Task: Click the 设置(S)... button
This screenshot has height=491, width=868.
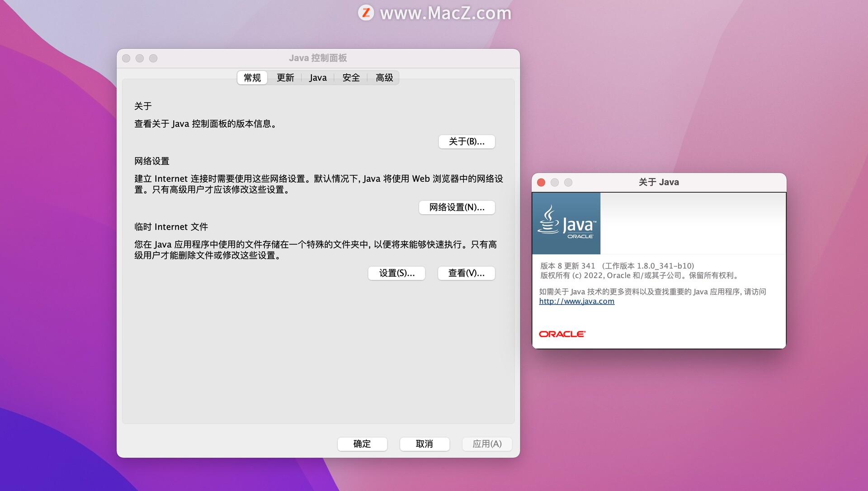Action: tap(396, 273)
